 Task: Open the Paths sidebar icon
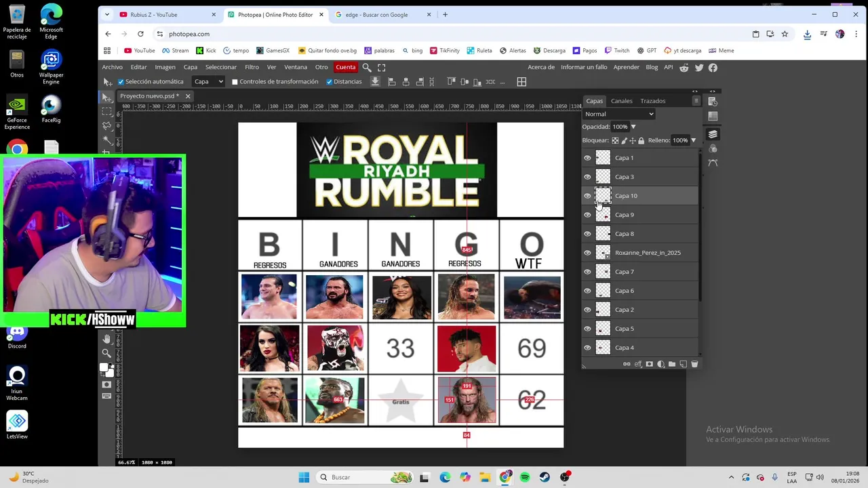coord(713,163)
